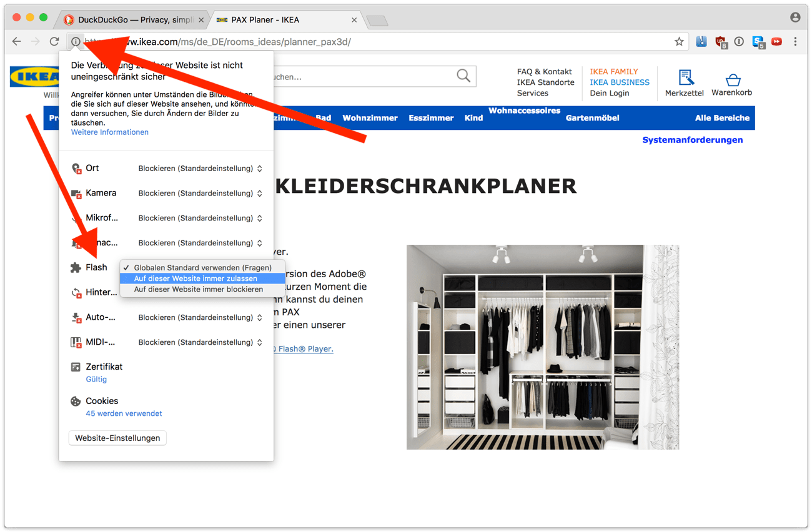Click the Ort location pin icon
This screenshot has width=812, height=532.
76,169
